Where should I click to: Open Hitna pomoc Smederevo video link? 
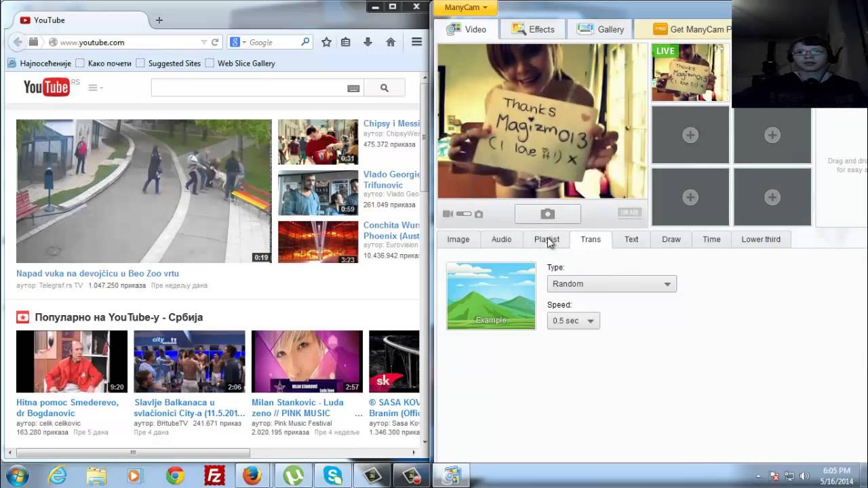[x=67, y=407]
